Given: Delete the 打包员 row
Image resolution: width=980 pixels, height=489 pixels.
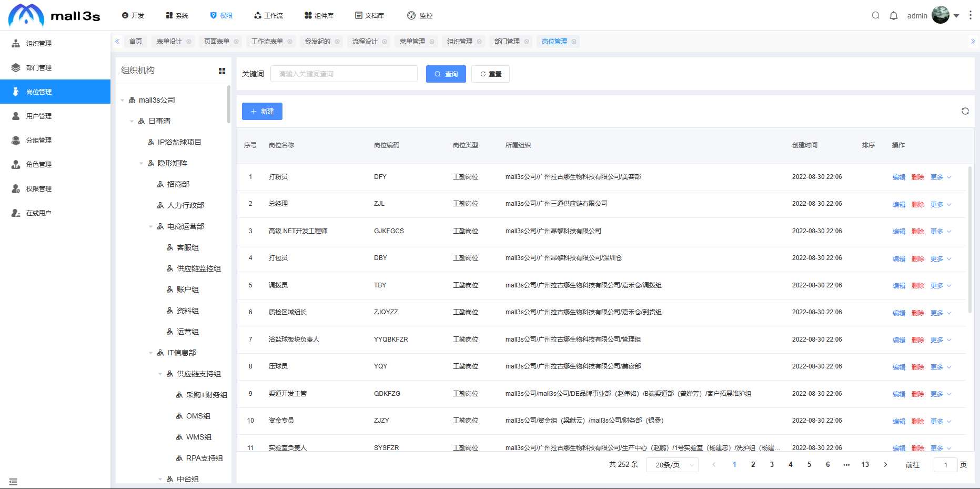Looking at the screenshot, I should coord(918,258).
